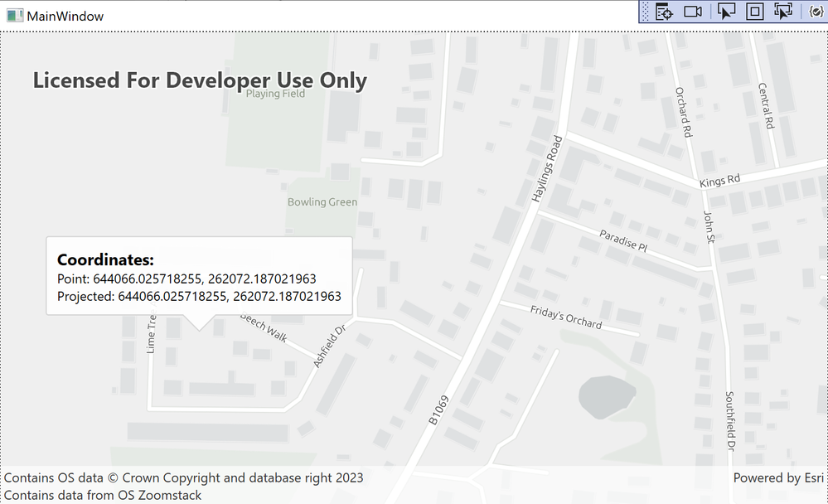
Task: Click the Beech Walk street label
Action: pyautogui.click(x=264, y=327)
